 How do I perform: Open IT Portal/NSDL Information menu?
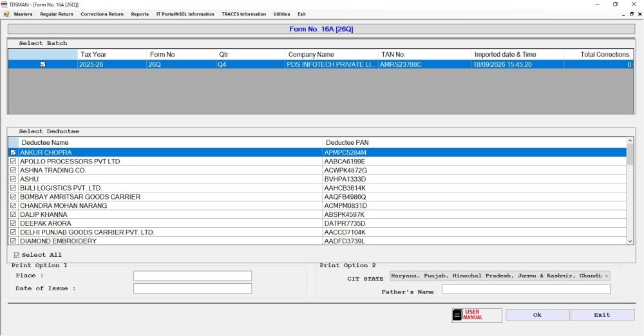tap(185, 14)
